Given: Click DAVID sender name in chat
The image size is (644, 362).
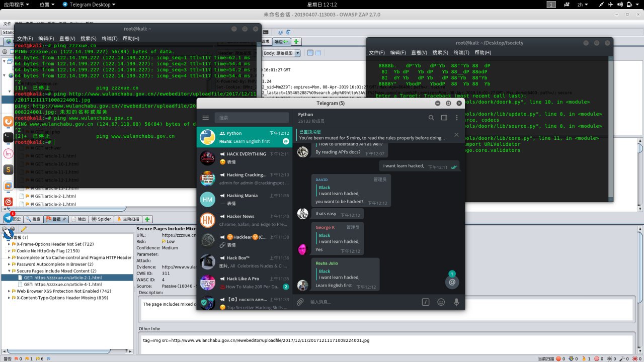Looking at the screenshot, I should coord(321,179).
